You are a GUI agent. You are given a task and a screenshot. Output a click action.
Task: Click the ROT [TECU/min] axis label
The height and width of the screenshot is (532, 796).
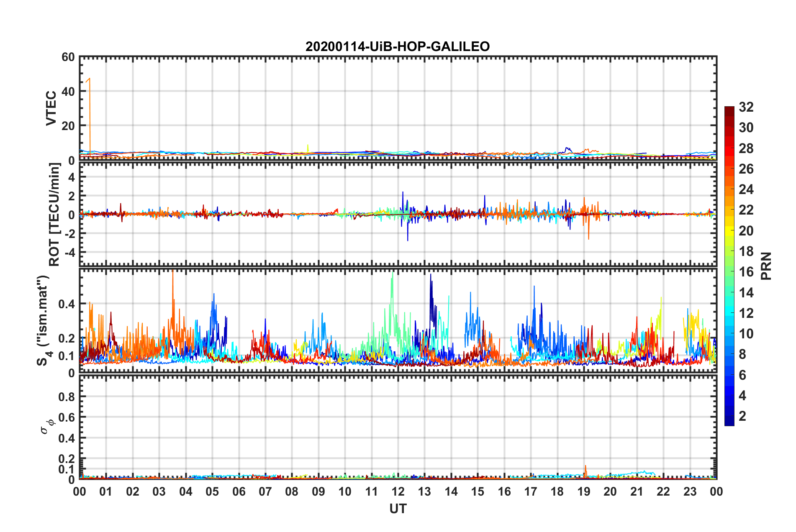54,215
